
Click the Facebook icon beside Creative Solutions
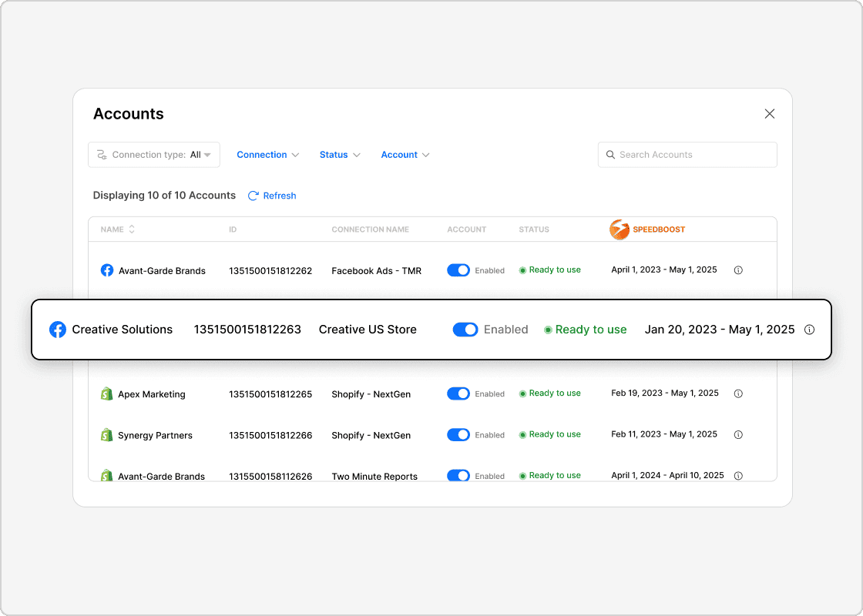point(58,330)
